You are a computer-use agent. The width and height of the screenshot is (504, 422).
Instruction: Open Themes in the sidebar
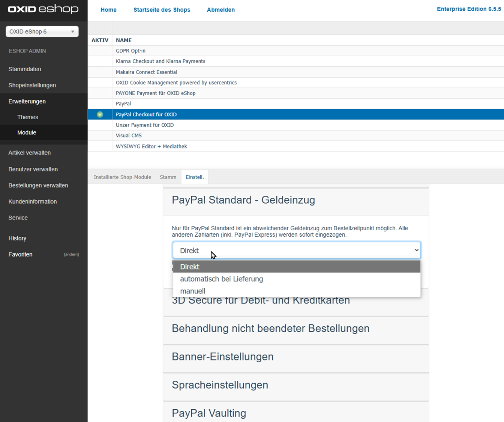coord(28,117)
